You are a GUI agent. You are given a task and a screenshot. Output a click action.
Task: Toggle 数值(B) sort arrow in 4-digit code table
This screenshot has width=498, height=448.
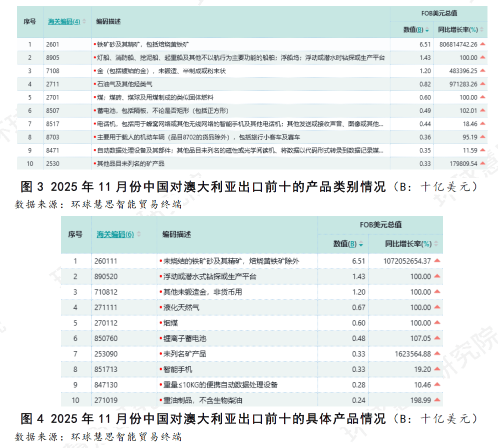427,30
